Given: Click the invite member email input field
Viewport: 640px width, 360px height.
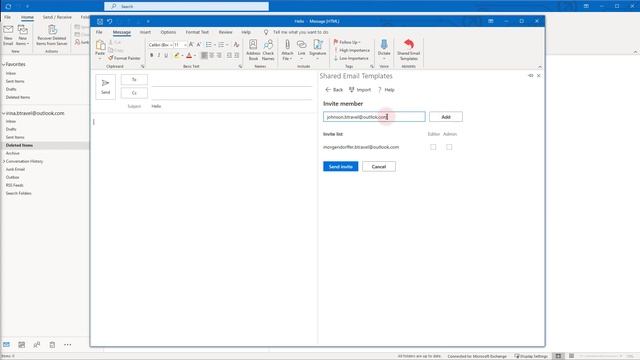Looking at the screenshot, I should point(374,117).
